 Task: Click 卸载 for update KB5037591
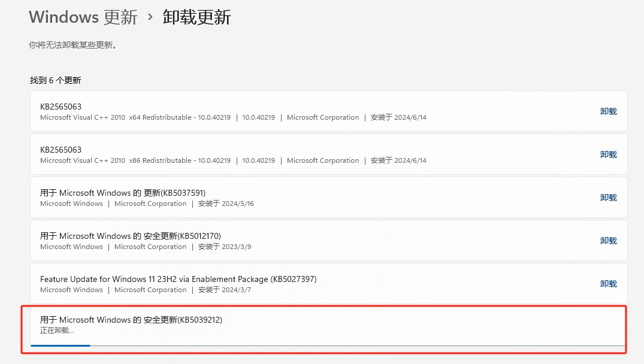tap(608, 197)
